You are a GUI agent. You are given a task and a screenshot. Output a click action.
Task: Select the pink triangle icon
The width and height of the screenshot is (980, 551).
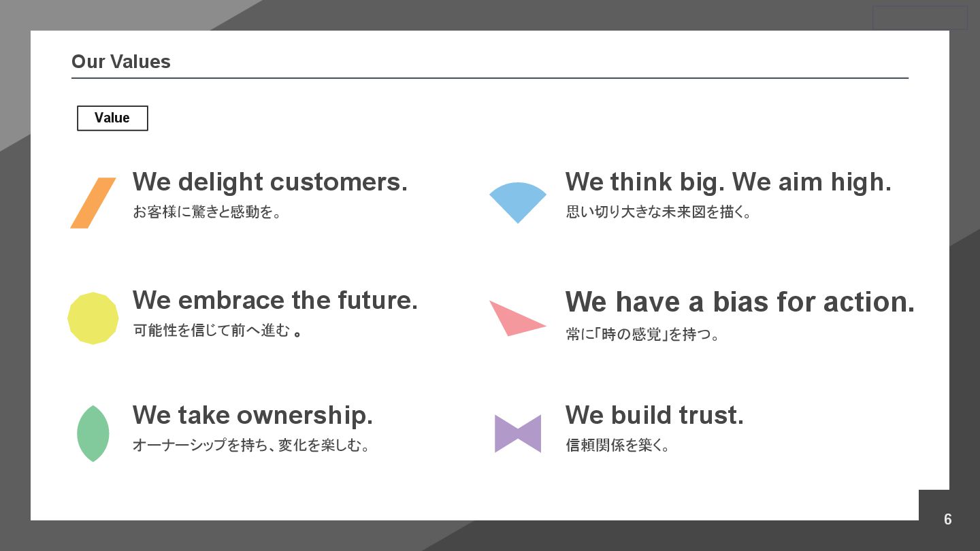point(518,318)
